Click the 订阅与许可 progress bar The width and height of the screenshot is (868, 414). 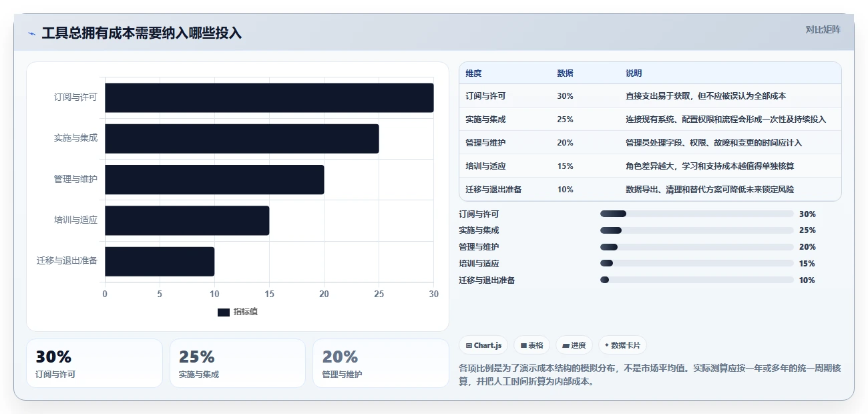click(x=697, y=214)
